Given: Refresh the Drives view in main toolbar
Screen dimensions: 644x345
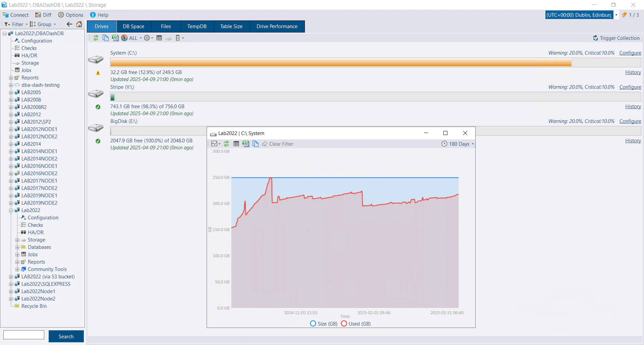Looking at the screenshot, I should (x=96, y=38).
